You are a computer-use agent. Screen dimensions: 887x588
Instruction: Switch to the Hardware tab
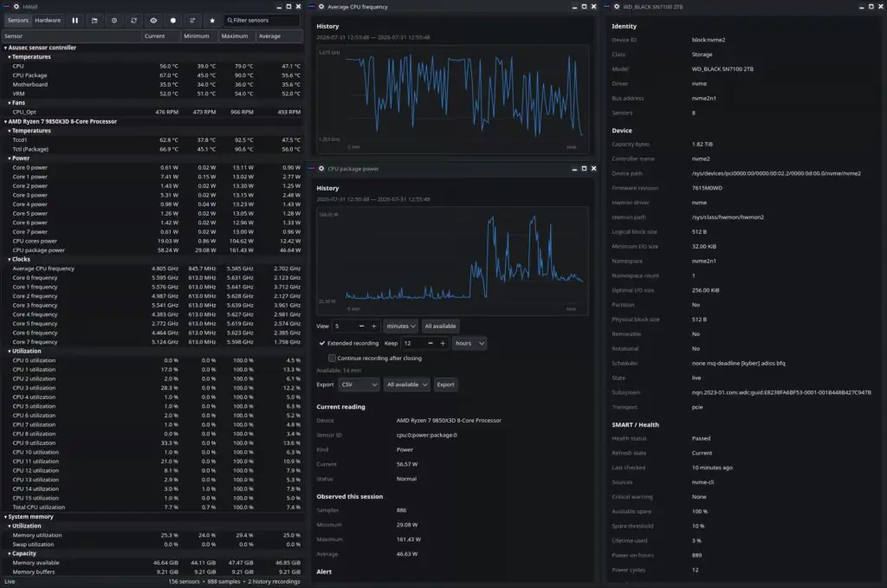point(48,21)
